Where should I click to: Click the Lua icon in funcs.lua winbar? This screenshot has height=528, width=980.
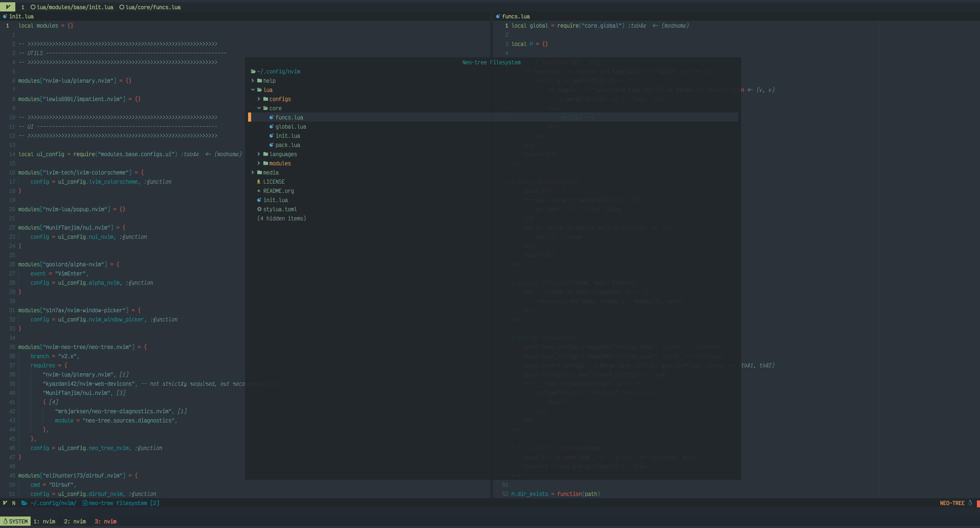[498, 16]
